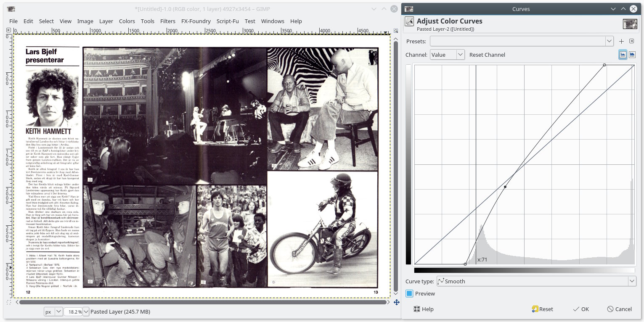Open the Filters menu
The width and height of the screenshot is (644, 322).
[x=168, y=21]
